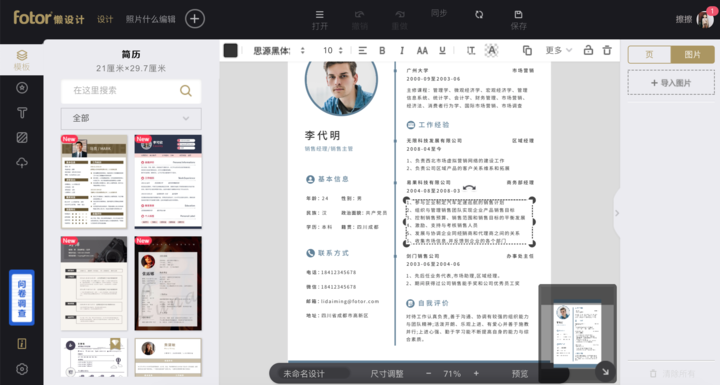Toggle italic formatting in text toolbar

402,51
